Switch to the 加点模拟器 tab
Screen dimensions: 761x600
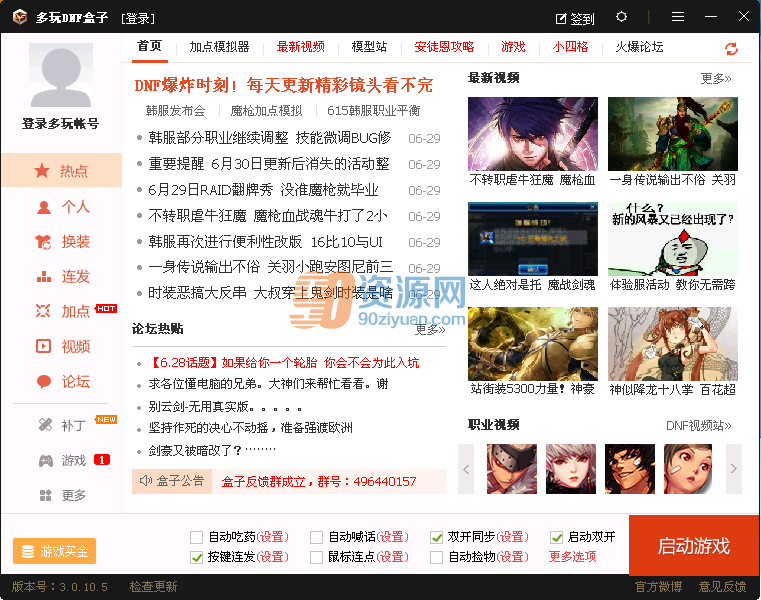pyautogui.click(x=219, y=47)
